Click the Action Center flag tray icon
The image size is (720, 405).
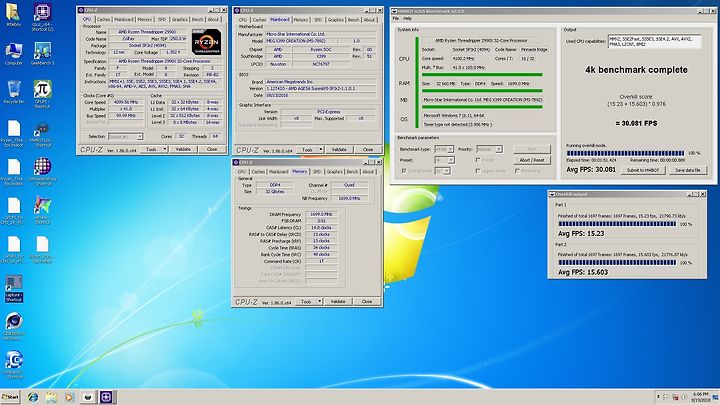click(666, 397)
